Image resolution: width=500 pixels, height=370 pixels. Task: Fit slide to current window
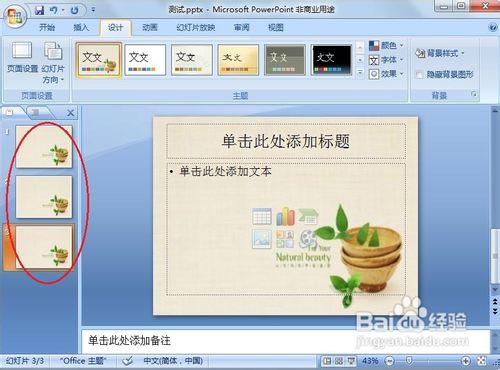(x=481, y=361)
